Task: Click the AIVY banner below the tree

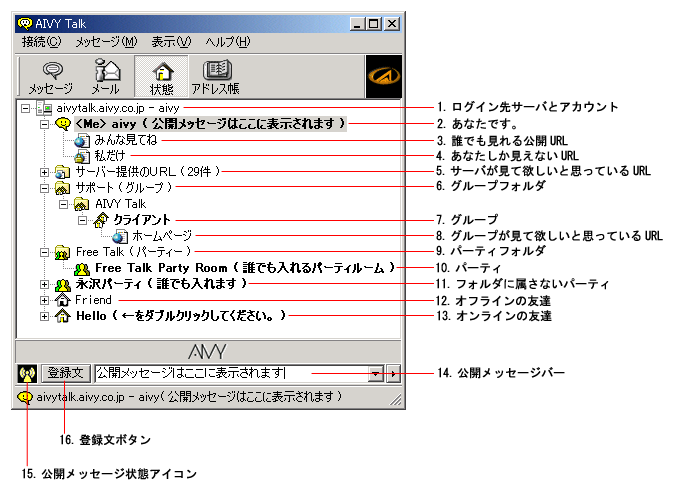Action: click(x=208, y=352)
